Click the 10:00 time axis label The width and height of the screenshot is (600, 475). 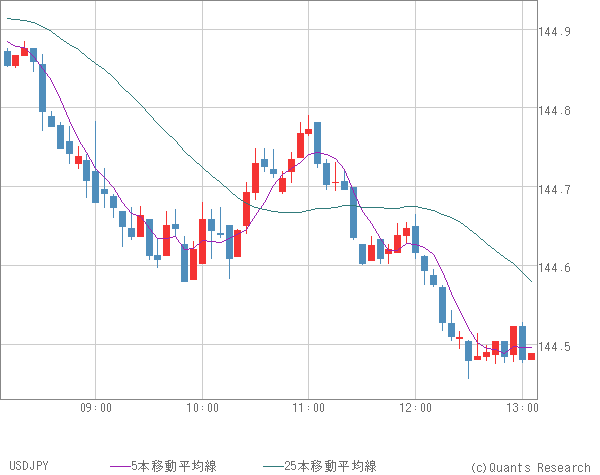pos(202,408)
